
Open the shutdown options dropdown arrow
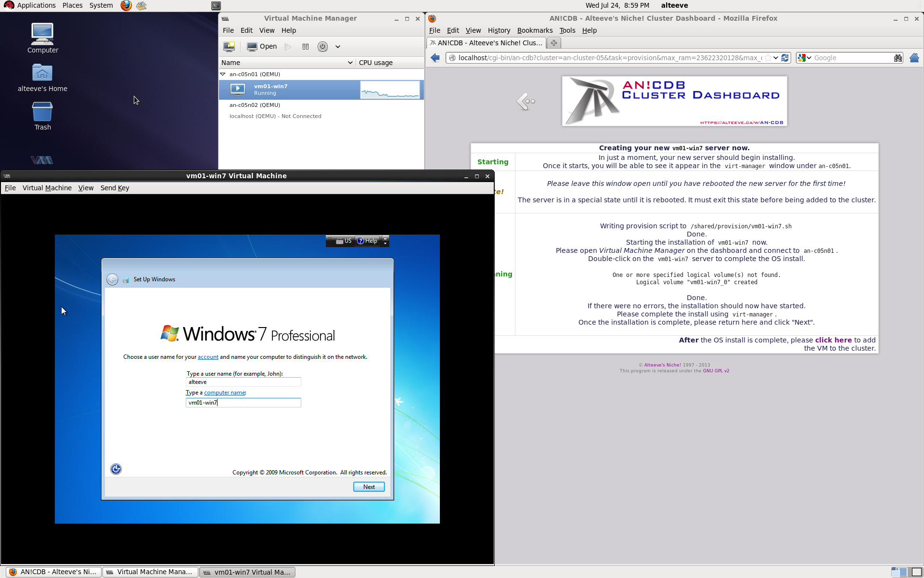338,47
